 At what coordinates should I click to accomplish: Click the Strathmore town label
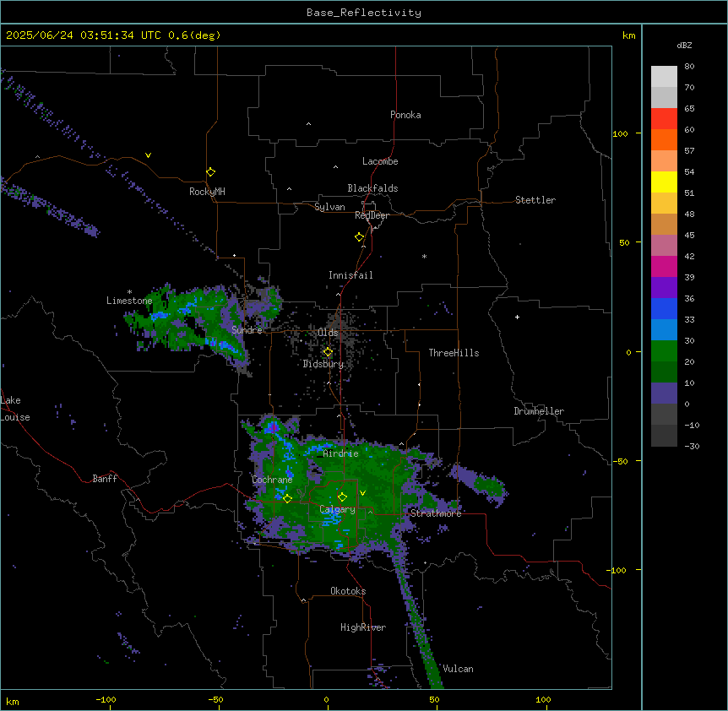tap(436, 513)
